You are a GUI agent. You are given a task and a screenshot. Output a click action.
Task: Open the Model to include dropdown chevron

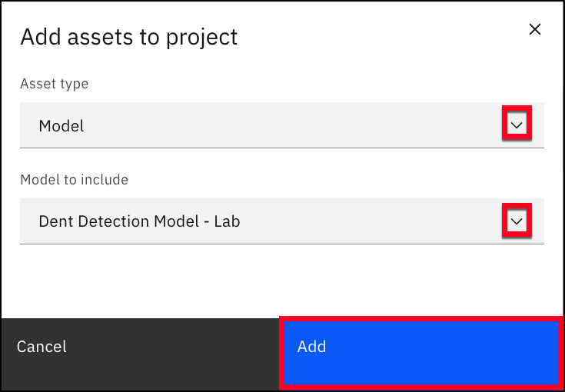click(517, 221)
